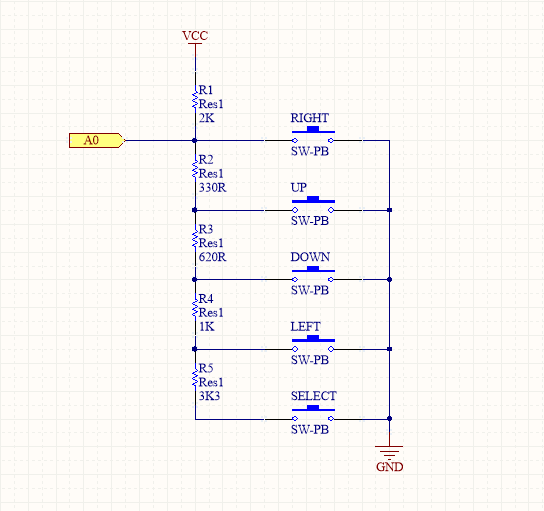Select the 620R value text
Viewport: 544px width, 511px height.
click(212, 257)
